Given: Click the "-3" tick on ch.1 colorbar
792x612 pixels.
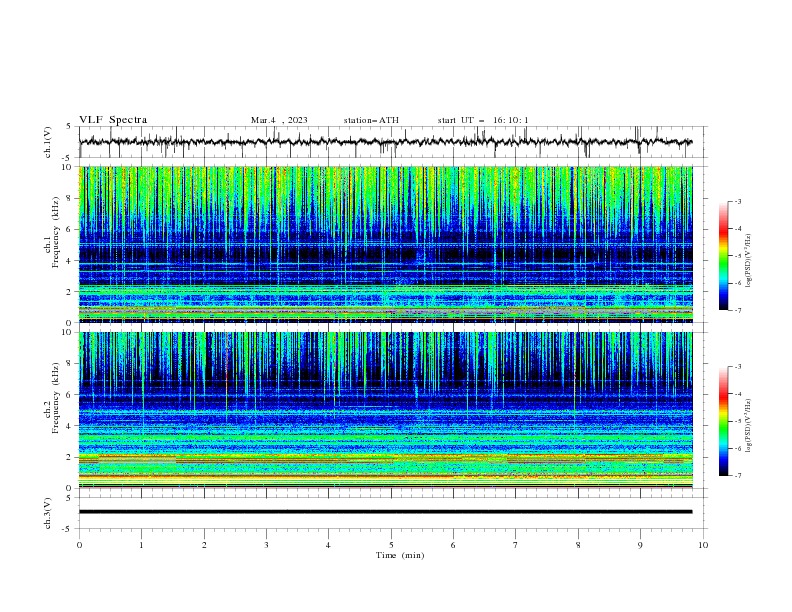Looking at the screenshot, I should [x=737, y=201].
